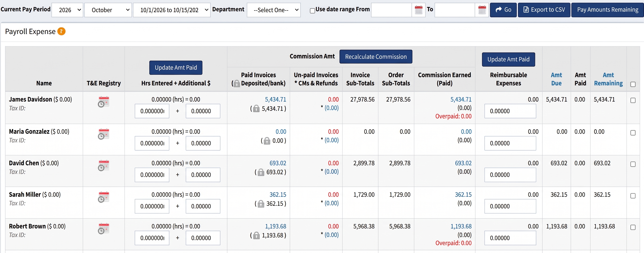This screenshot has width=644, height=253.
Task: Click Sarah Miller's additional dollars input field
Action: 203,206
